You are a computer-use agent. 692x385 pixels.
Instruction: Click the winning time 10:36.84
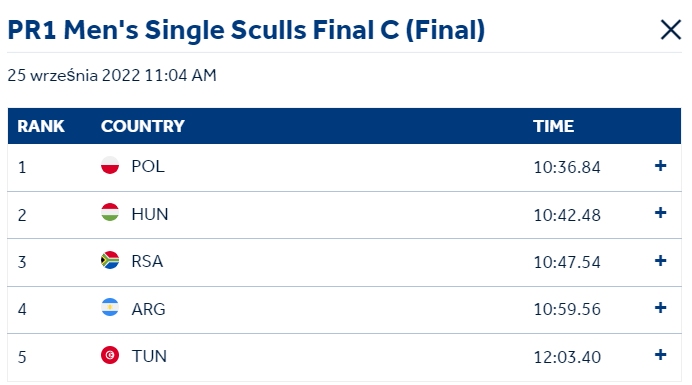point(567,167)
